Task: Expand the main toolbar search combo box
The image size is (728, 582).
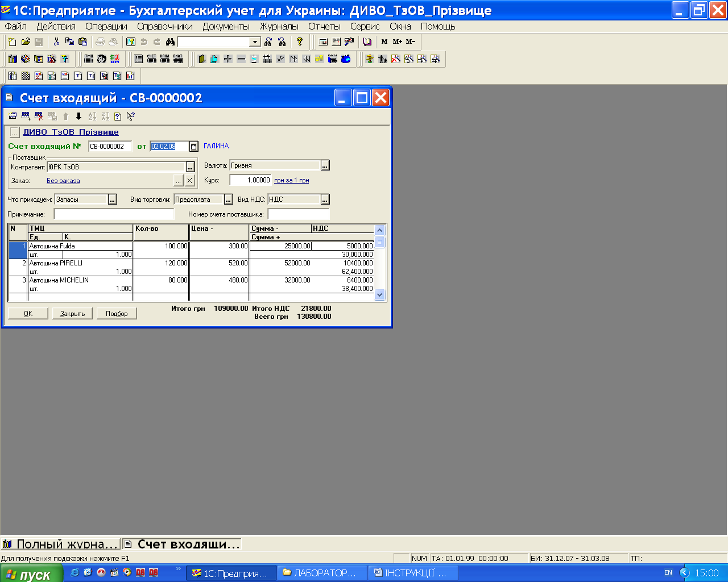Action: tap(255, 41)
